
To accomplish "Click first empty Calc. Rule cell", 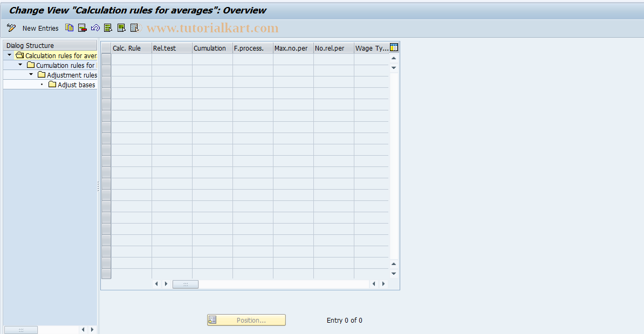I will 132,59.
